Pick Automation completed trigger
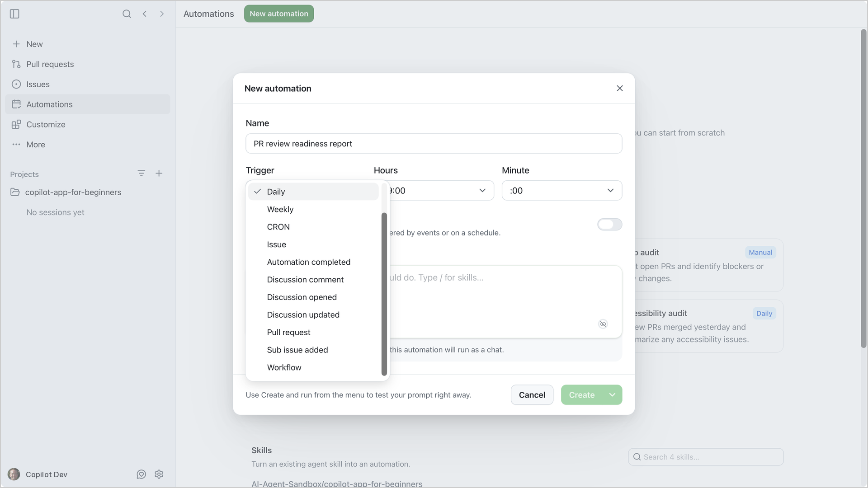868x488 pixels. point(313,262)
